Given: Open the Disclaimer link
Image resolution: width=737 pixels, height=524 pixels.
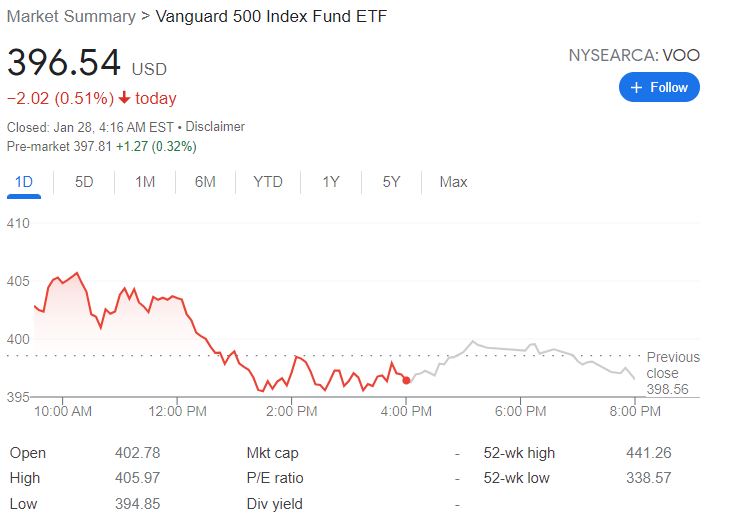Looking at the screenshot, I should 215,127.
